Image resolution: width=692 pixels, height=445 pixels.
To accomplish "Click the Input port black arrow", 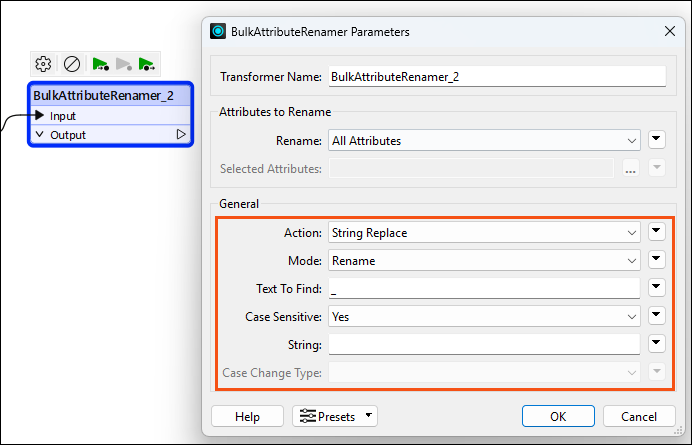I will (x=39, y=115).
